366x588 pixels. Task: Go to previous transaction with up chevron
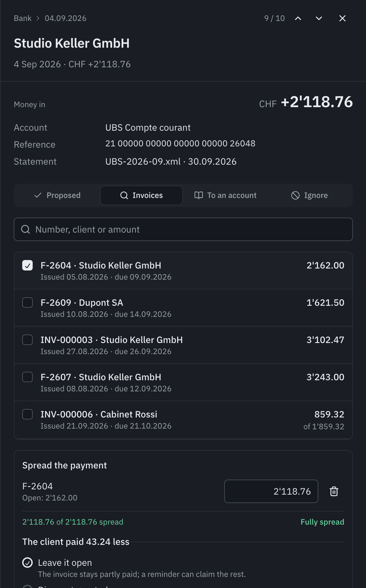[x=298, y=18]
